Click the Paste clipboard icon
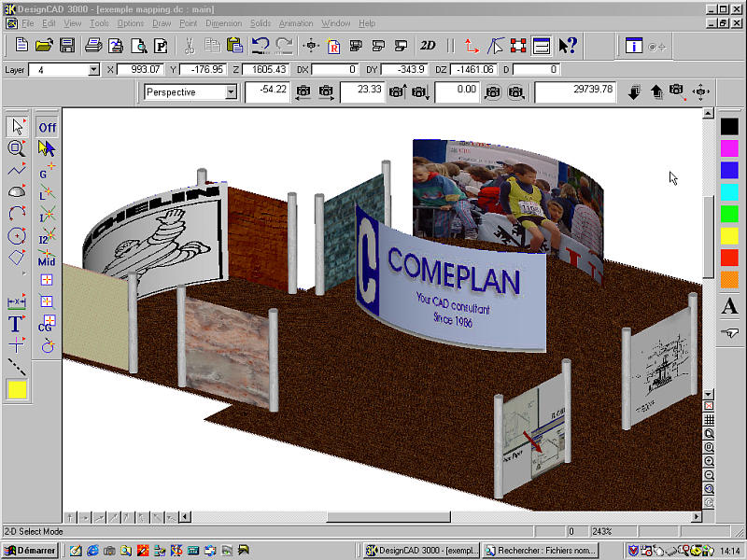Image resolution: width=747 pixels, height=560 pixels. [235, 45]
